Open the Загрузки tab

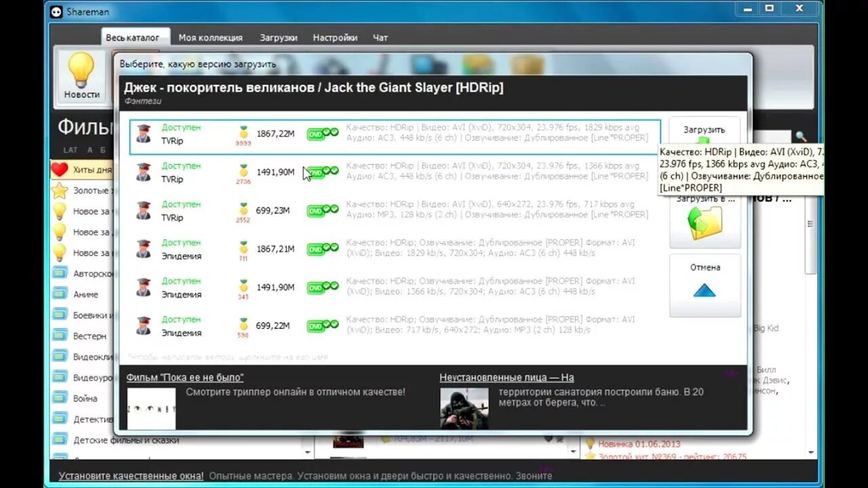tap(278, 38)
